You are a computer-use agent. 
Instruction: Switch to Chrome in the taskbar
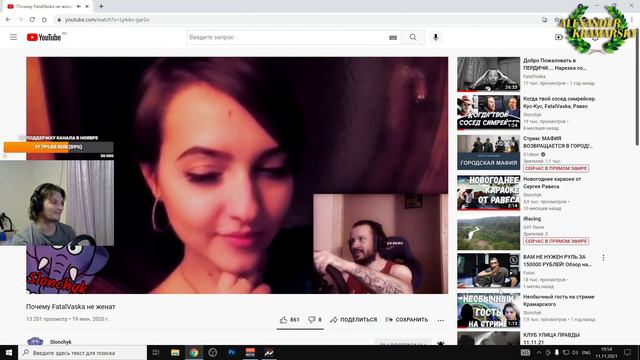pos(194,352)
